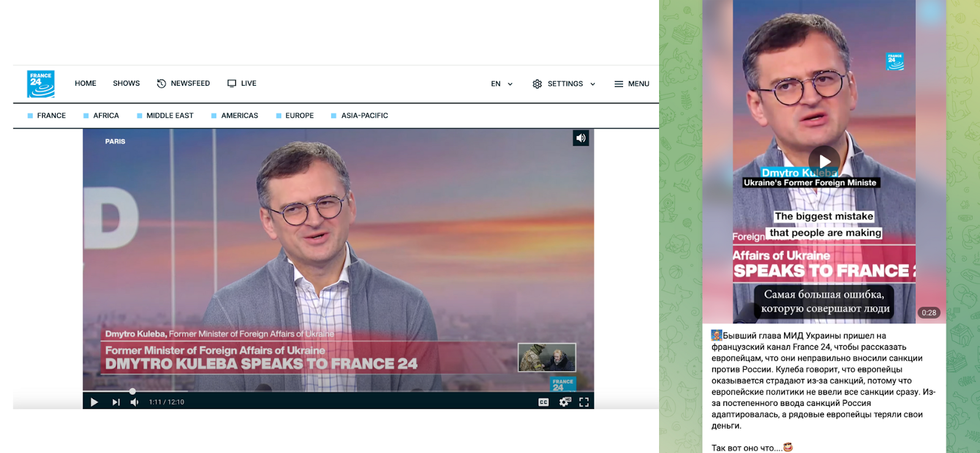This screenshot has height=453, width=980.
Task: Open the SHOWS menu item
Action: 126,83
